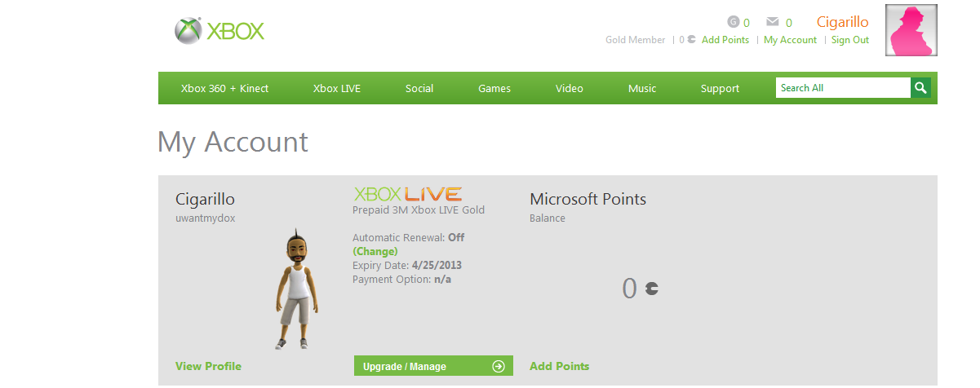Image resolution: width=980 pixels, height=388 pixels.
Task: Click the Cigarillo name in the account panel
Action: pyautogui.click(x=205, y=199)
